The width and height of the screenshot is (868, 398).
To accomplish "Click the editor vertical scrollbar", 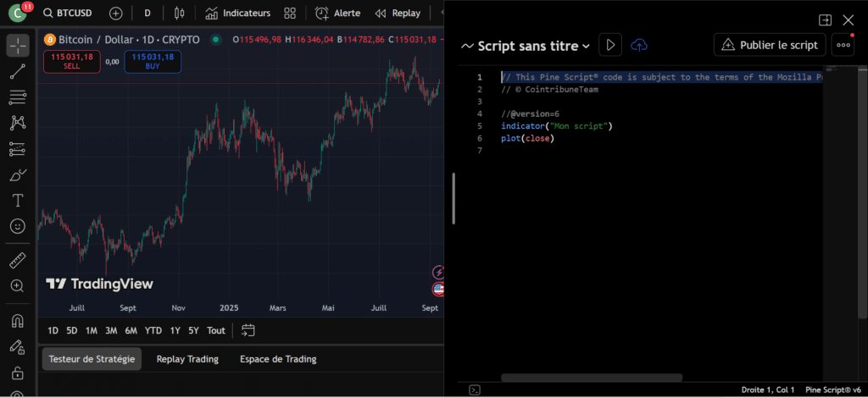I will click(862, 192).
